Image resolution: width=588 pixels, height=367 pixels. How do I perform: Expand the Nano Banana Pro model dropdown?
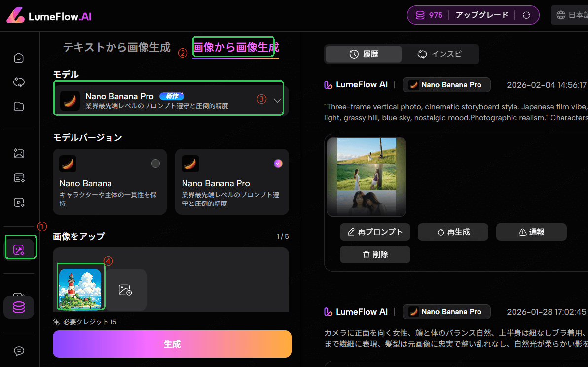pos(277,100)
